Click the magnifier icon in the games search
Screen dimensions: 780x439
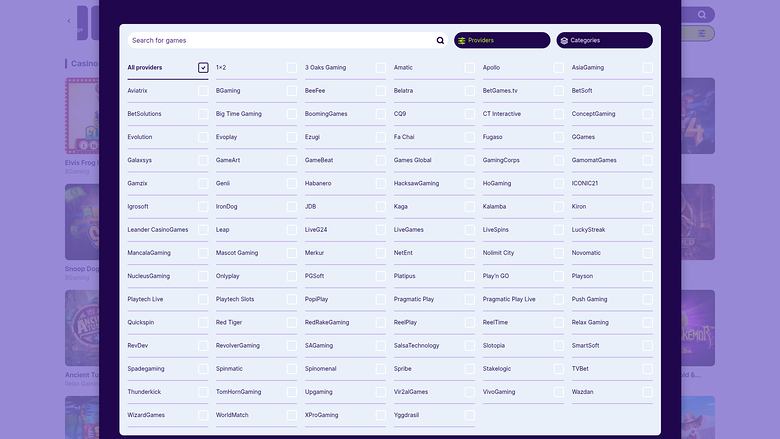pyautogui.click(x=440, y=41)
